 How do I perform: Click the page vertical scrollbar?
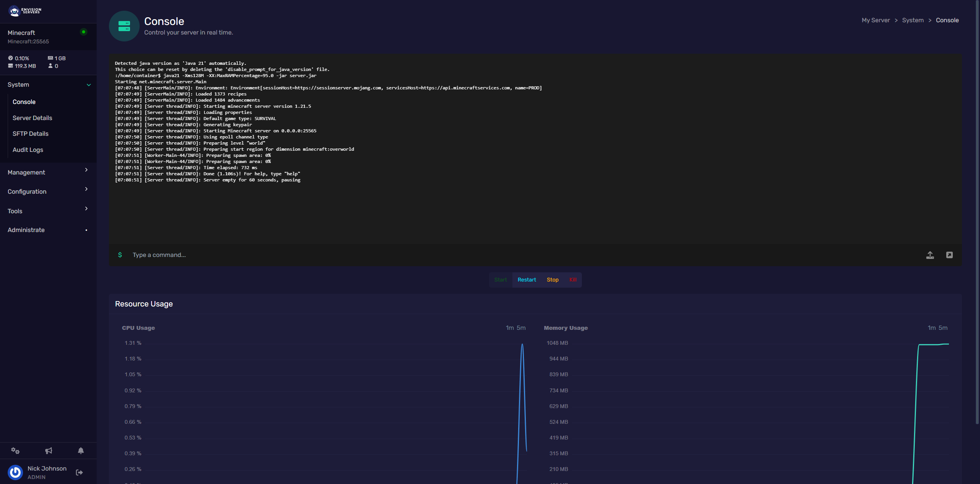pos(977,212)
